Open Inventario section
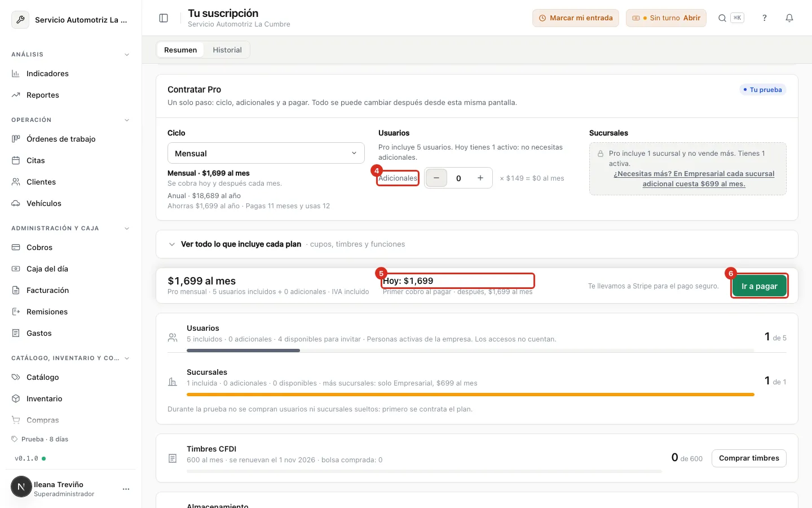The width and height of the screenshot is (812, 508). pos(70,398)
